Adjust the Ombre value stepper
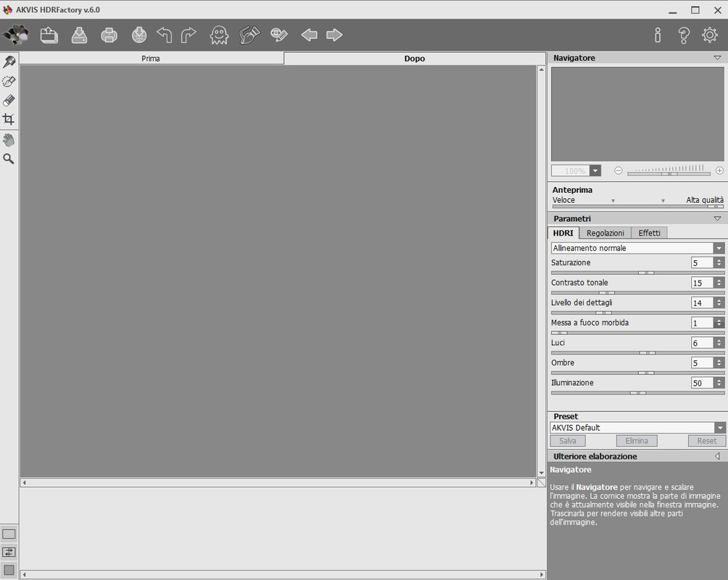 (719, 363)
